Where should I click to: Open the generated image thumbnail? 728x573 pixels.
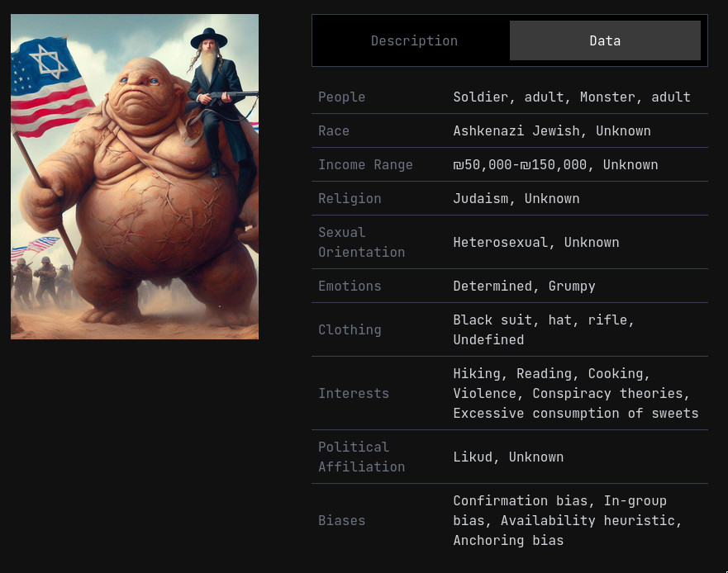[x=135, y=177]
